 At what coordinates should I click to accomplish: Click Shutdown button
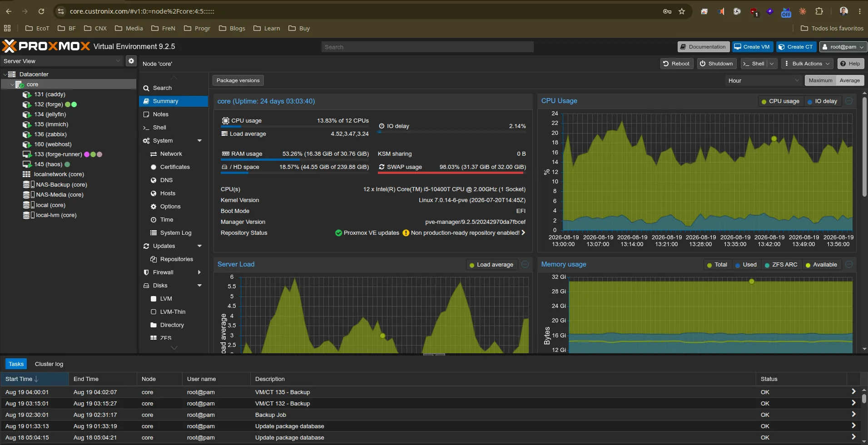[716, 64]
